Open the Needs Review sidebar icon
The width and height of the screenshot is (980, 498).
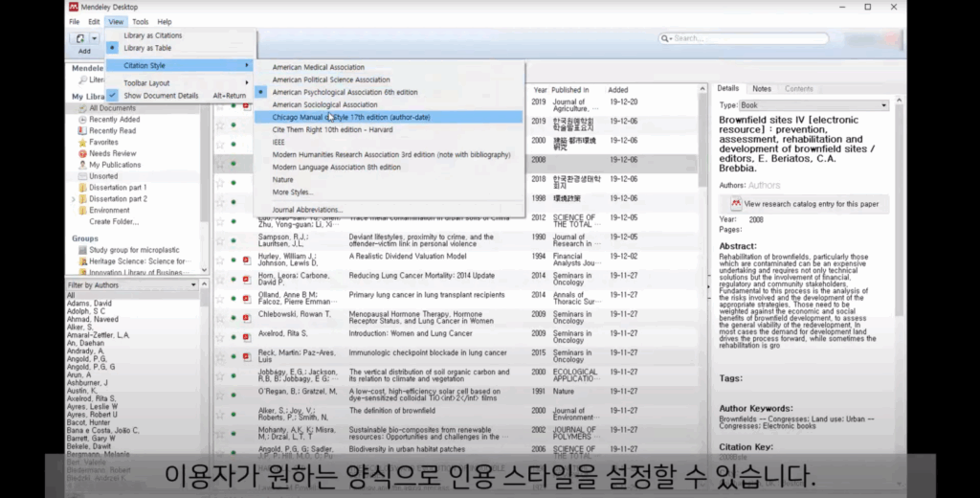[82, 153]
